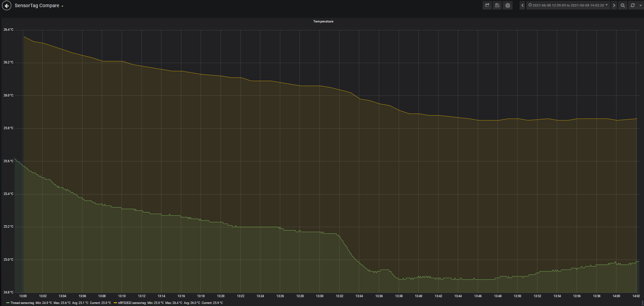Click the share dashboard icon
Screen dimensions: 644x306
(487, 5)
